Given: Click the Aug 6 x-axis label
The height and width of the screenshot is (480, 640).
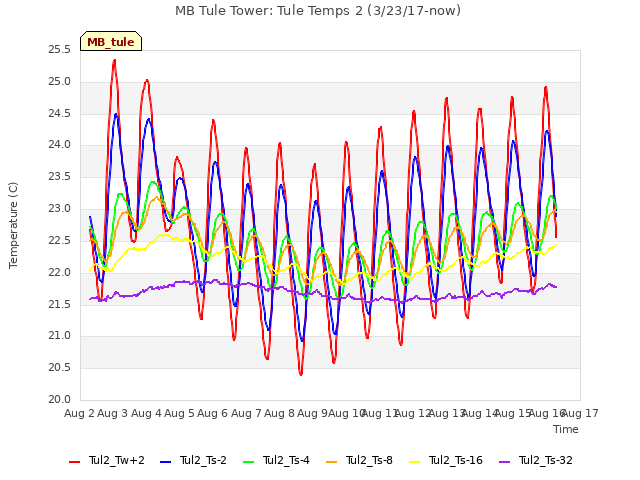Looking at the screenshot, I should (x=213, y=413).
